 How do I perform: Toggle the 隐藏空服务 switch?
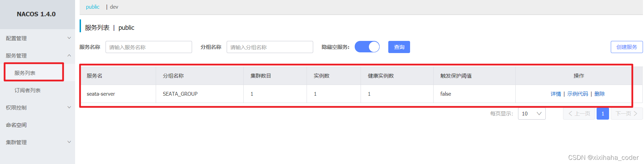tap(367, 47)
